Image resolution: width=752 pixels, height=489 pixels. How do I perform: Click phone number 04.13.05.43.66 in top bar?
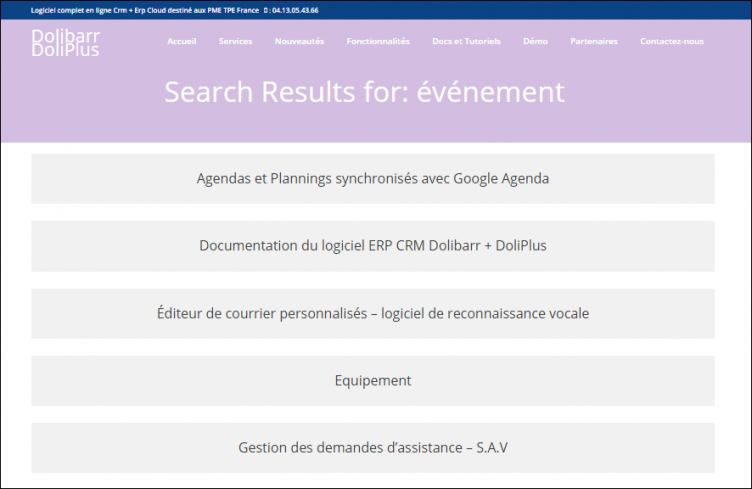(x=295, y=10)
